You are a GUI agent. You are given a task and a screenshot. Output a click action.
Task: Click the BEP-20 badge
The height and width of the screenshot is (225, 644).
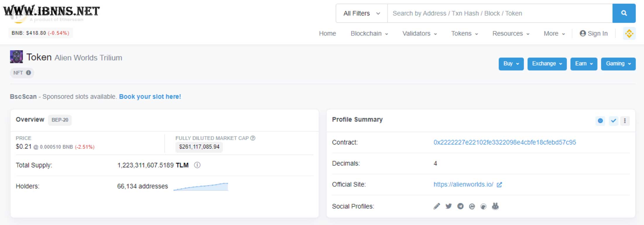[60, 120]
